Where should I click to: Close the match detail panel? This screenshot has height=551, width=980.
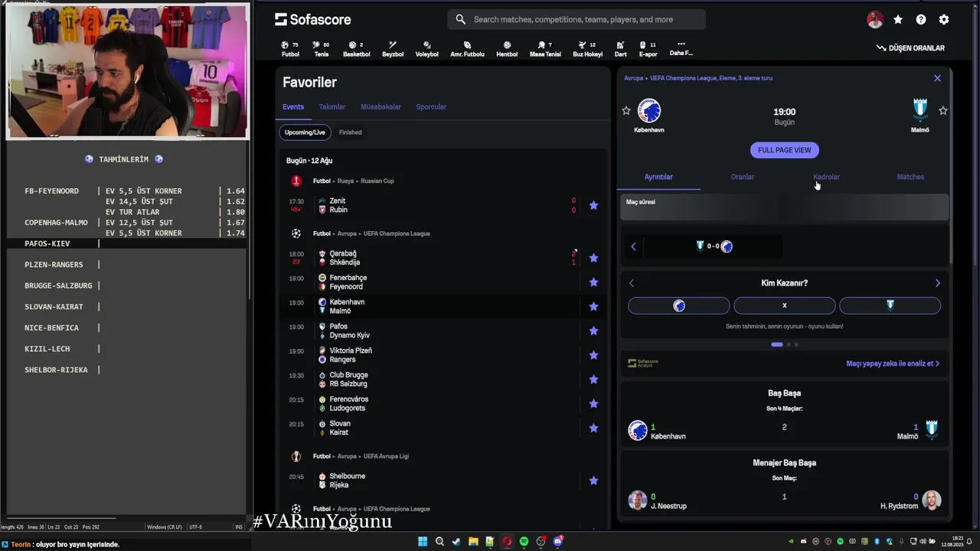point(937,78)
